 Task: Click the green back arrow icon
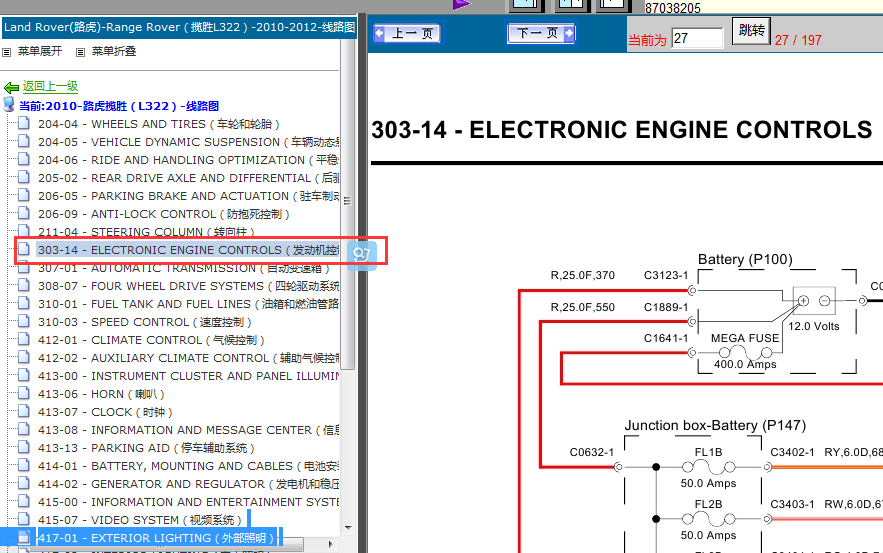point(11,87)
